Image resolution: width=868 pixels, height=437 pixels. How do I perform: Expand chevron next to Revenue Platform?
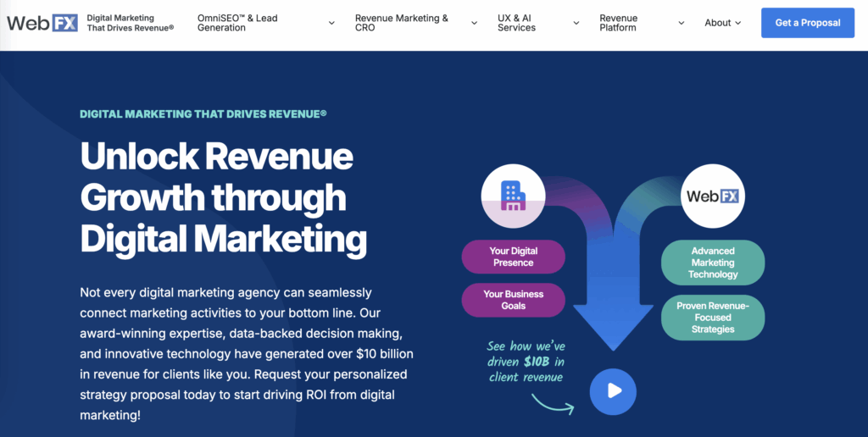coord(682,23)
